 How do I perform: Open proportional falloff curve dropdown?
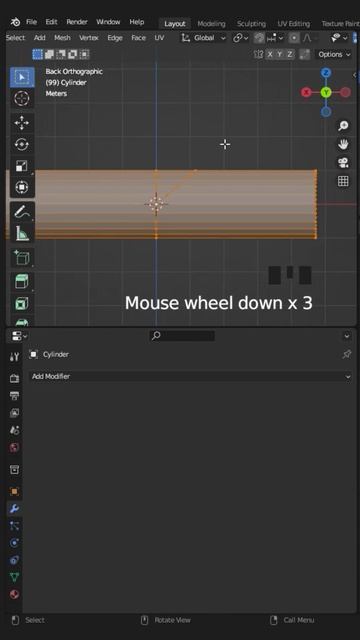tap(310, 38)
